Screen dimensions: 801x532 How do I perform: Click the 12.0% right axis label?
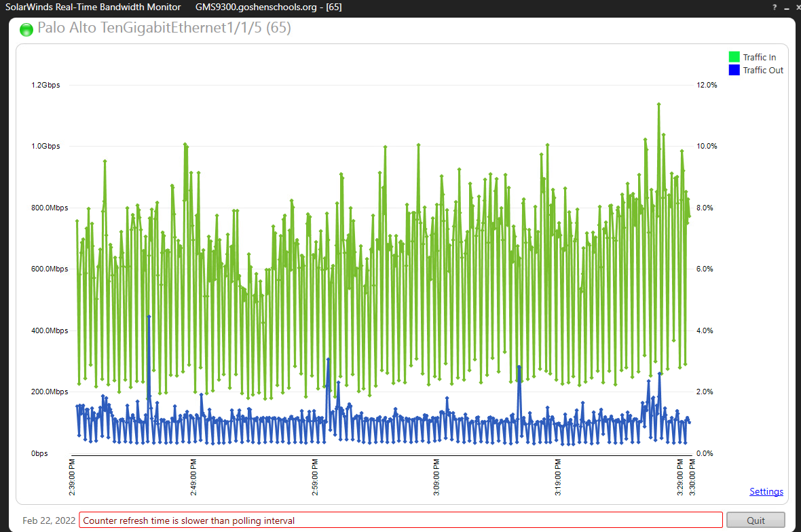[x=707, y=85]
